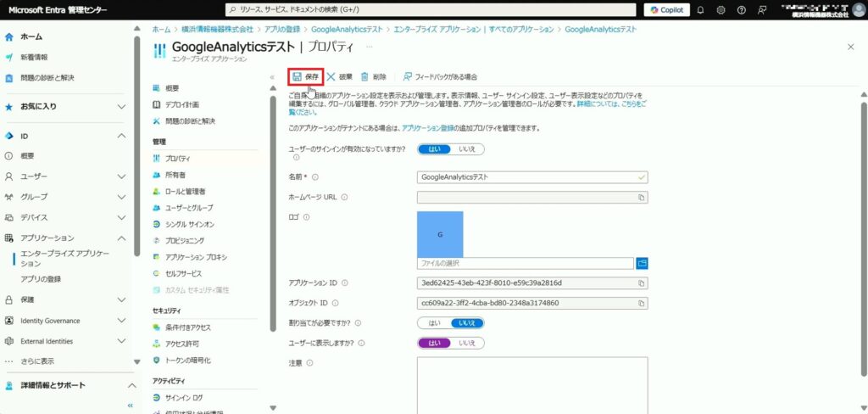Select アプリの登録 in sidebar
This screenshot has width=868, height=414.
(41, 279)
